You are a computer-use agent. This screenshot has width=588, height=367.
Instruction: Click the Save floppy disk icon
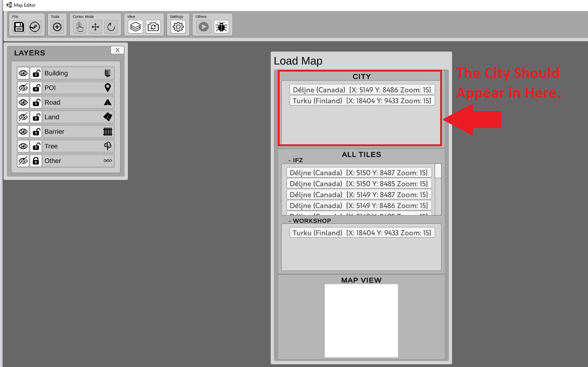pos(19,27)
